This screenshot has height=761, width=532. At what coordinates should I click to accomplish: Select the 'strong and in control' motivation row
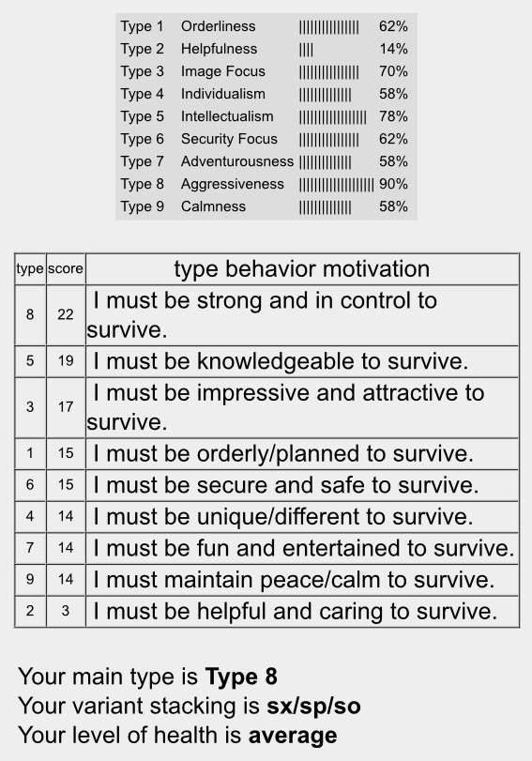click(x=267, y=315)
